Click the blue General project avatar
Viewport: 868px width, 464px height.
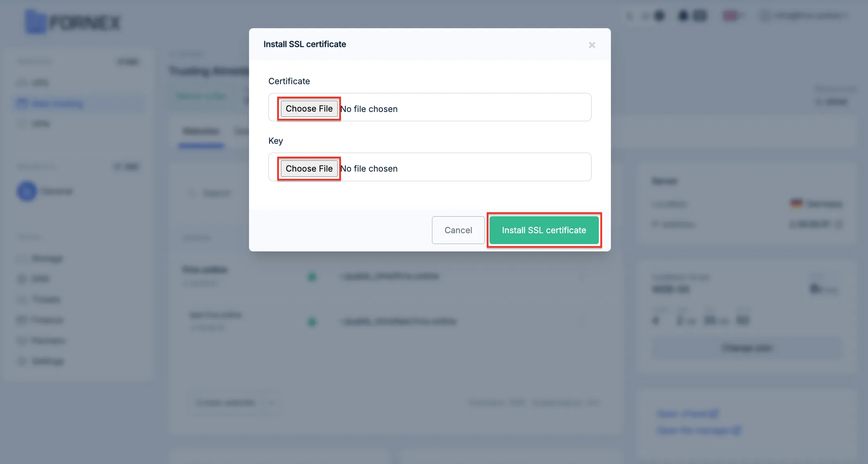27,191
